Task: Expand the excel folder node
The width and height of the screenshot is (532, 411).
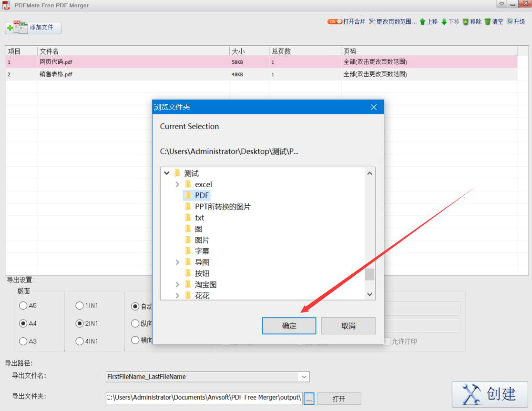Action: click(177, 185)
